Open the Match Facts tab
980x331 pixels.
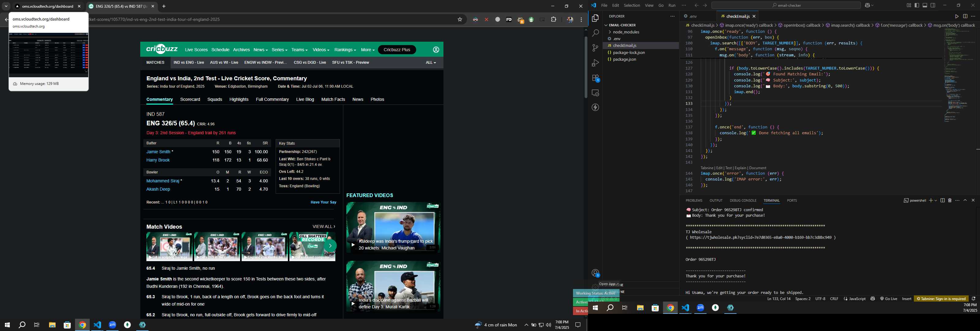coord(333,99)
